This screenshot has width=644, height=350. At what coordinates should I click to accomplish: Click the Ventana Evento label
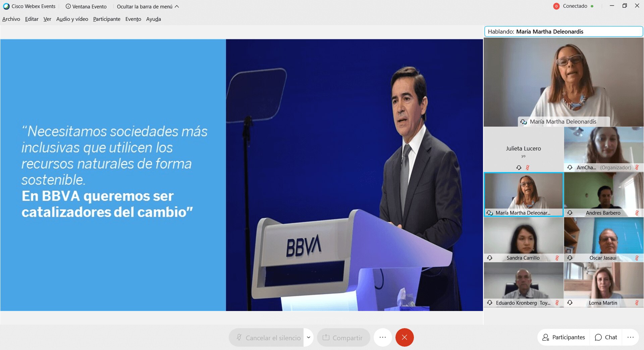[90, 6]
